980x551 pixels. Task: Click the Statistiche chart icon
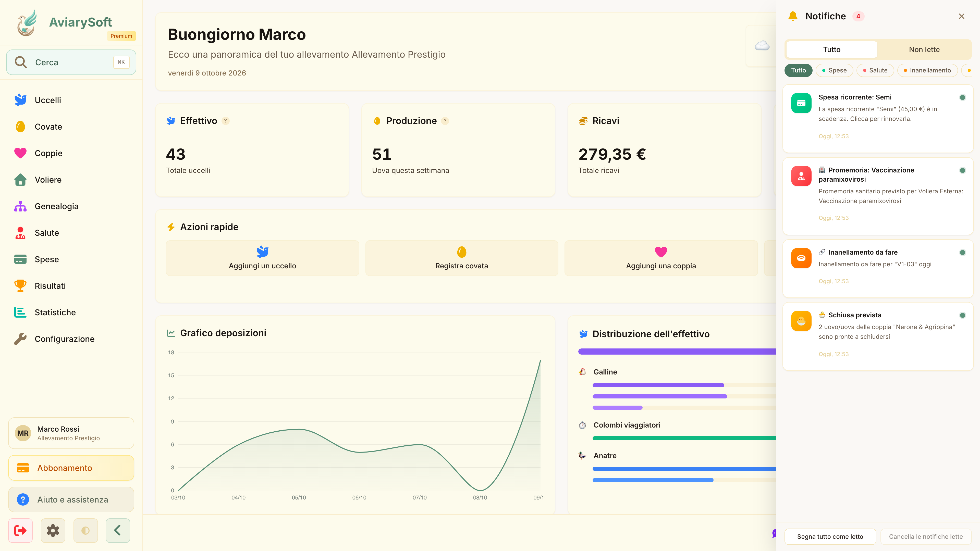20,312
